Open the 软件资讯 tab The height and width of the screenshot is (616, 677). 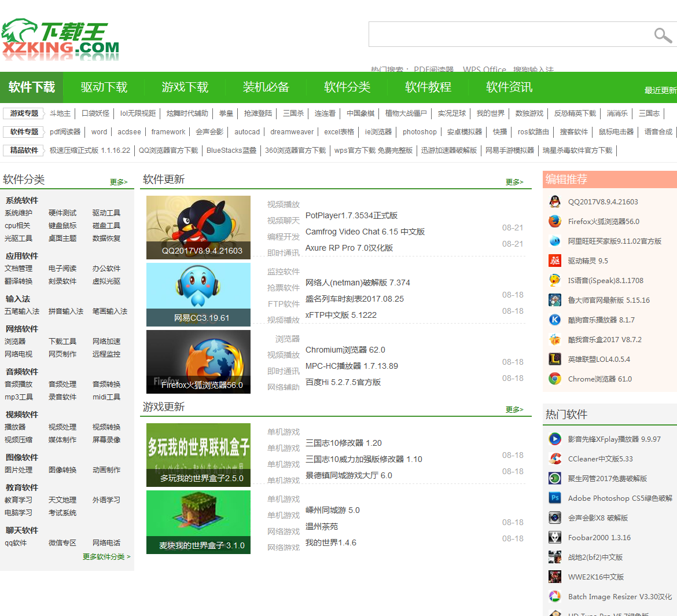[509, 87]
